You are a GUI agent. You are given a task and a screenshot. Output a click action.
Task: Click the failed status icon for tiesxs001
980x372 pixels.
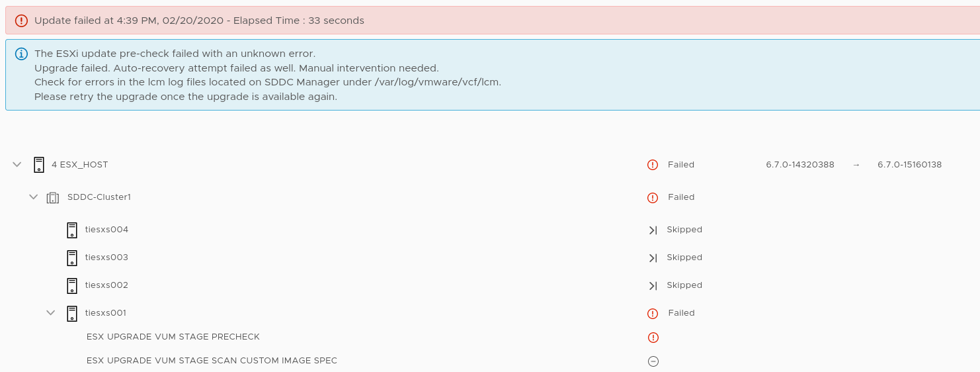pos(653,314)
